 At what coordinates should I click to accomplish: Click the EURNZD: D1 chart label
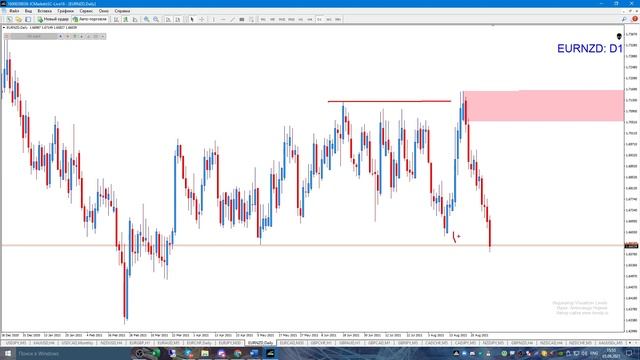click(x=590, y=49)
